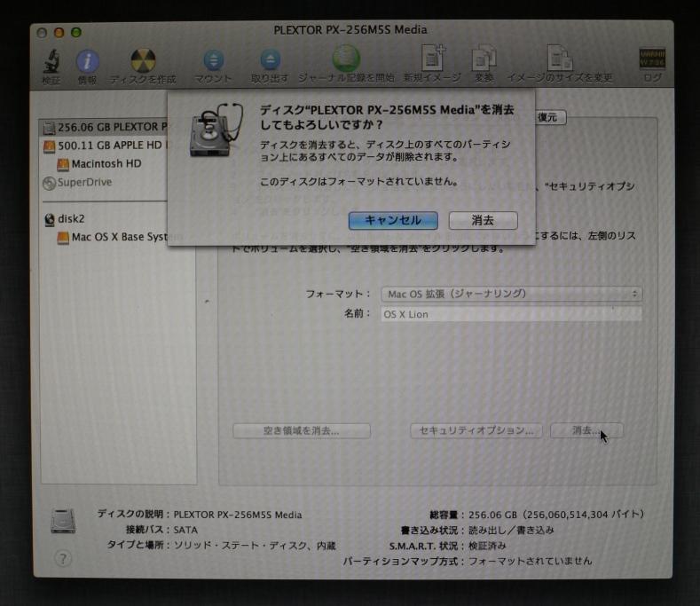Click the Disk Utility icon in the dialog

[x=216, y=130]
